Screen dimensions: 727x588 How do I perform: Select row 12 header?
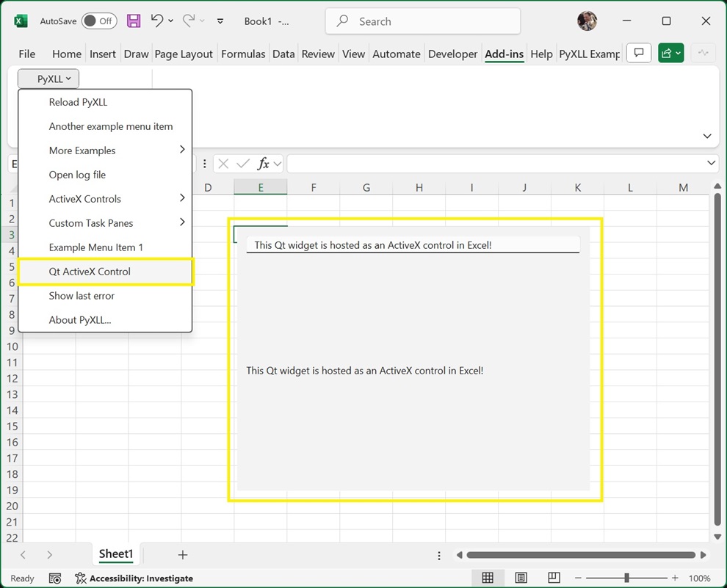[x=12, y=379]
